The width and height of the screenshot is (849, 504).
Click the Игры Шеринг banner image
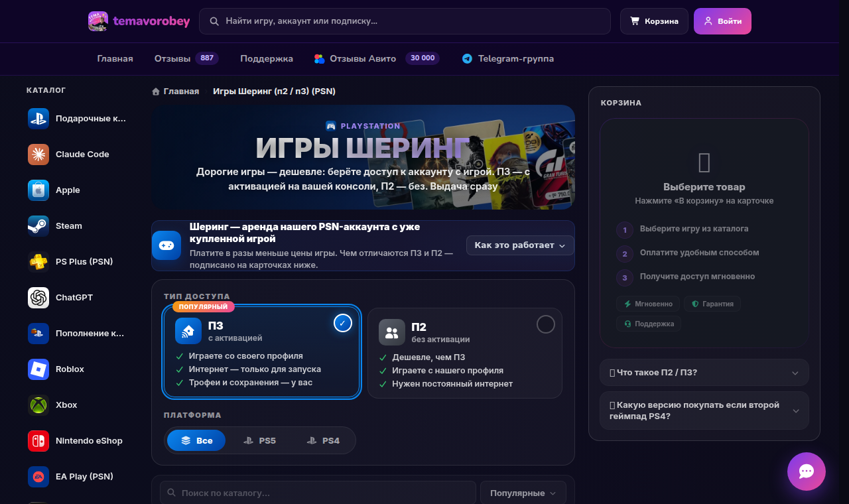[363, 157]
